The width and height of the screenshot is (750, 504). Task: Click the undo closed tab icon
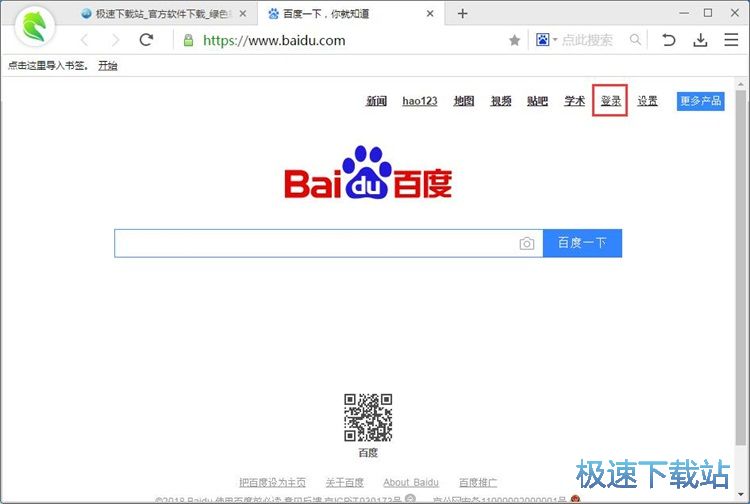pyautogui.click(x=669, y=40)
